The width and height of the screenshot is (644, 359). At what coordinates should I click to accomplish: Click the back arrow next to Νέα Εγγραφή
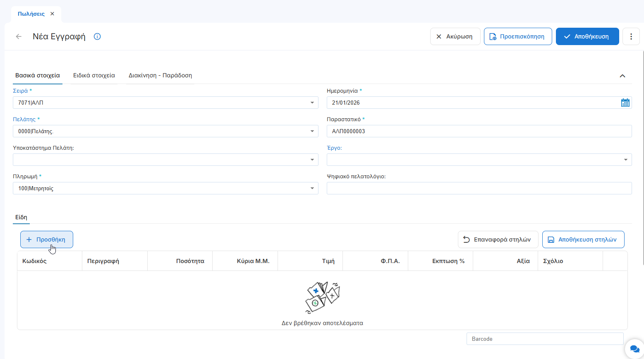click(x=19, y=36)
